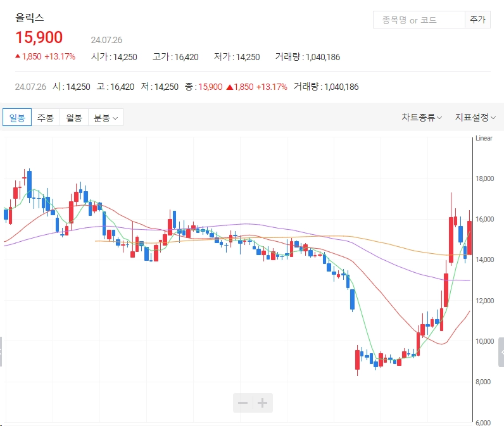Image resolution: width=504 pixels, height=426 pixels.
Task: Click the 12,000 axis label
Action: (x=485, y=301)
